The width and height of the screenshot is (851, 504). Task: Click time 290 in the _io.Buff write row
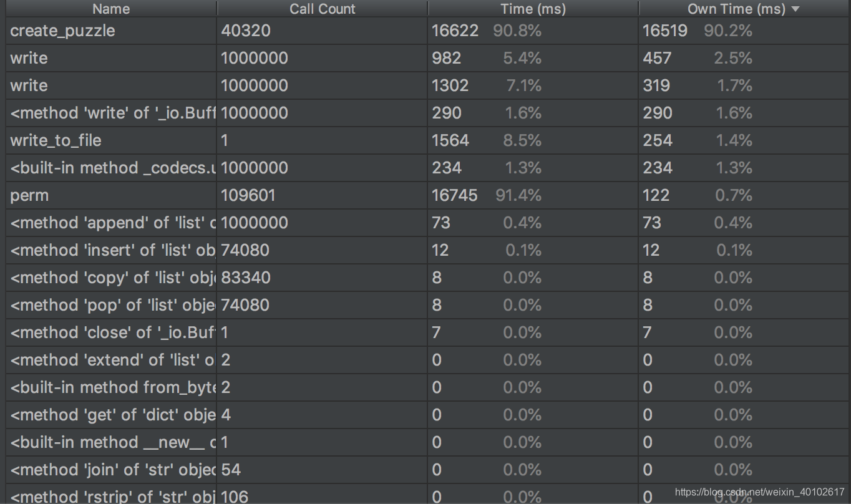pyautogui.click(x=447, y=113)
